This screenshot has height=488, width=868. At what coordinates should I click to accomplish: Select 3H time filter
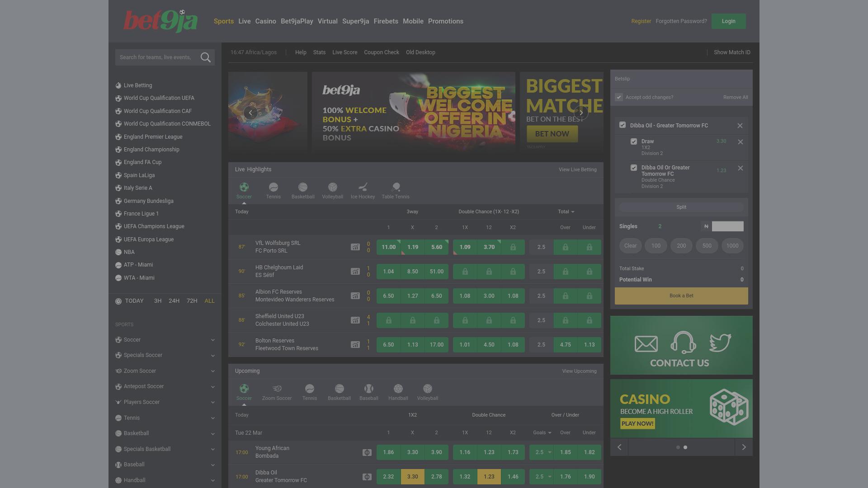[158, 301]
